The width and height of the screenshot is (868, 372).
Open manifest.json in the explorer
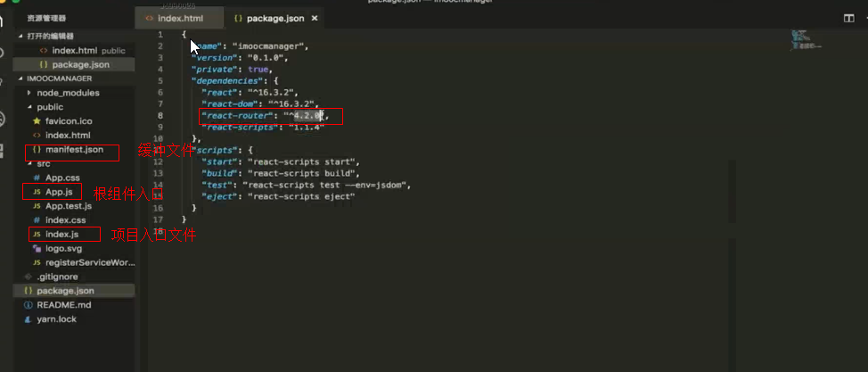tap(74, 150)
